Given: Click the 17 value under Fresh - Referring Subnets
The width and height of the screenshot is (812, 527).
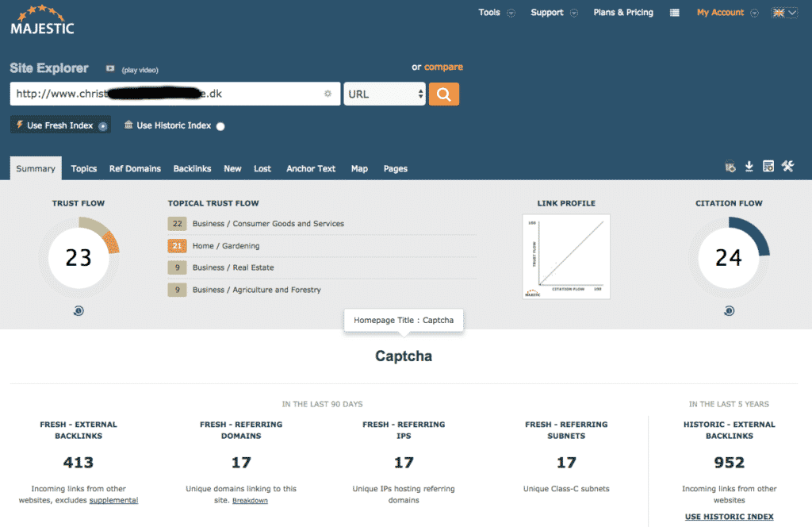Looking at the screenshot, I should click(x=566, y=462).
